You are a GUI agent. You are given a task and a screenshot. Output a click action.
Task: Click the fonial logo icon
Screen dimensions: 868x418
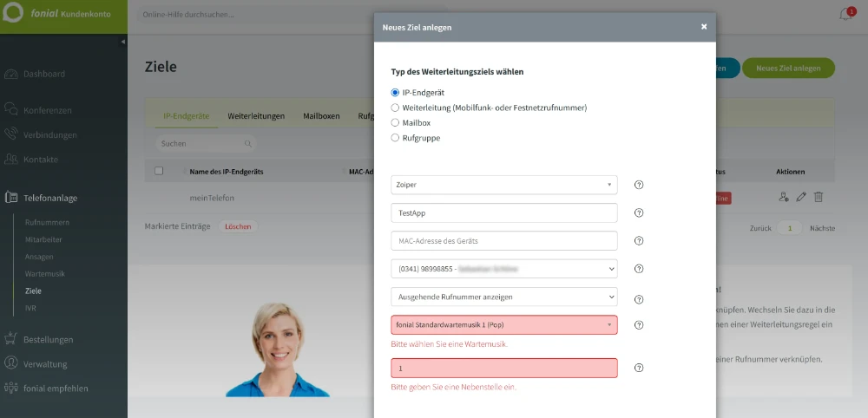[13, 13]
